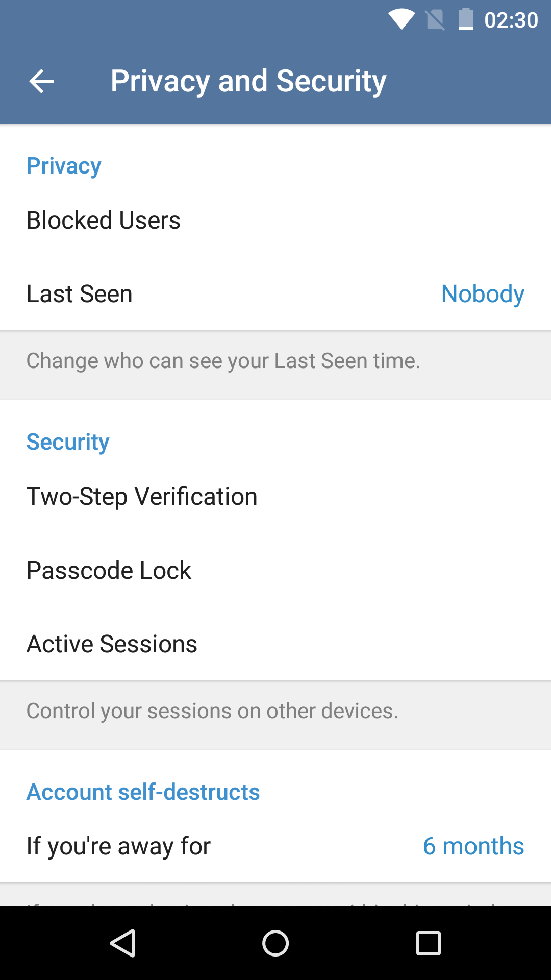Tap the Security section header
This screenshot has height=980, width=551.
68,442
